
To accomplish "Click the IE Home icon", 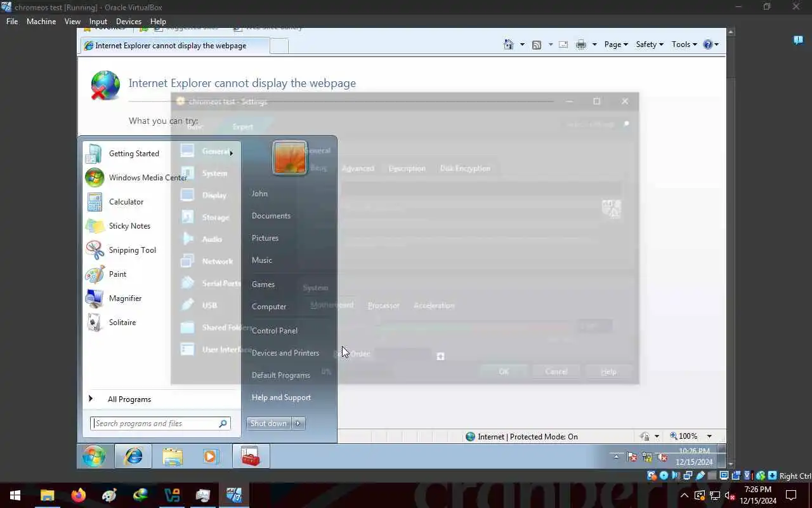I will [x=509, y=44].
